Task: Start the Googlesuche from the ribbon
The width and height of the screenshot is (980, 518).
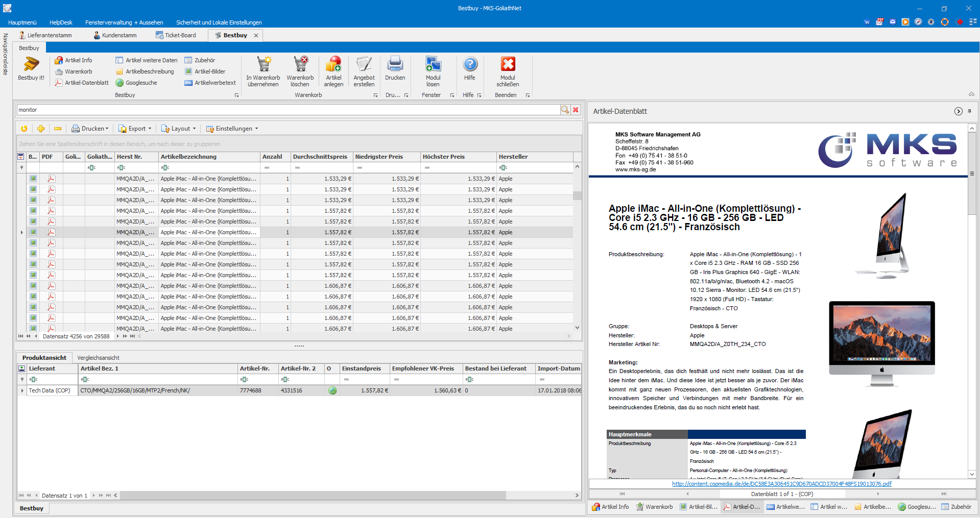Action: [x=136, y=83]
